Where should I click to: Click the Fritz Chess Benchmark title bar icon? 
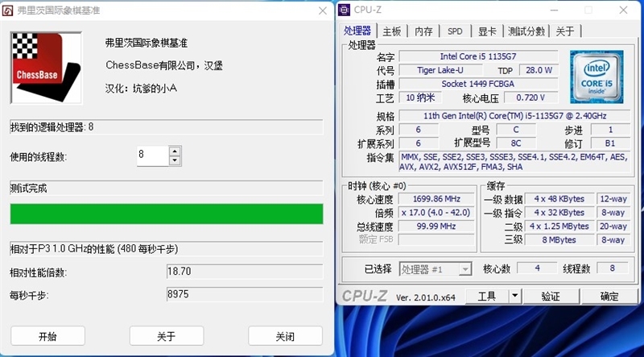(x=7, y=10)
